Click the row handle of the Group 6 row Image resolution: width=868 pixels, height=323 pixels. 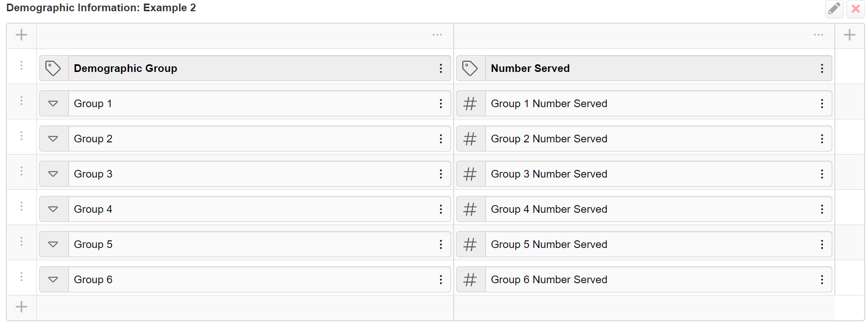[x=21, y=277]
